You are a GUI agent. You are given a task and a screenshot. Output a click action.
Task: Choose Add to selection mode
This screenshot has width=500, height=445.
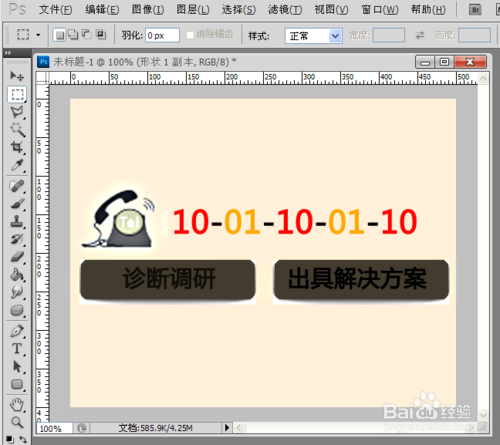[73, 34]
